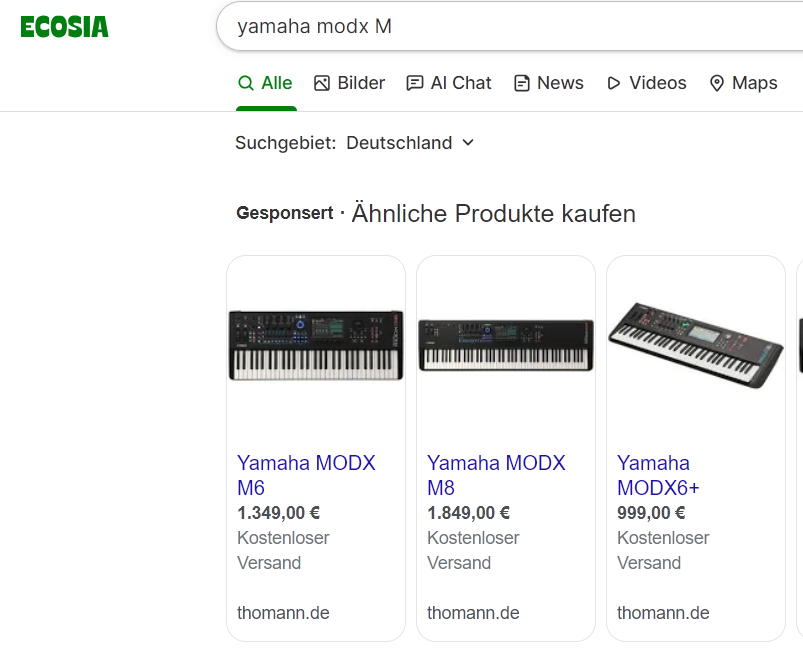Viewport: 803px width, 660px height.
Task: Expand the region chevron next to Deutschland
Action: click(x=468, y=143)
